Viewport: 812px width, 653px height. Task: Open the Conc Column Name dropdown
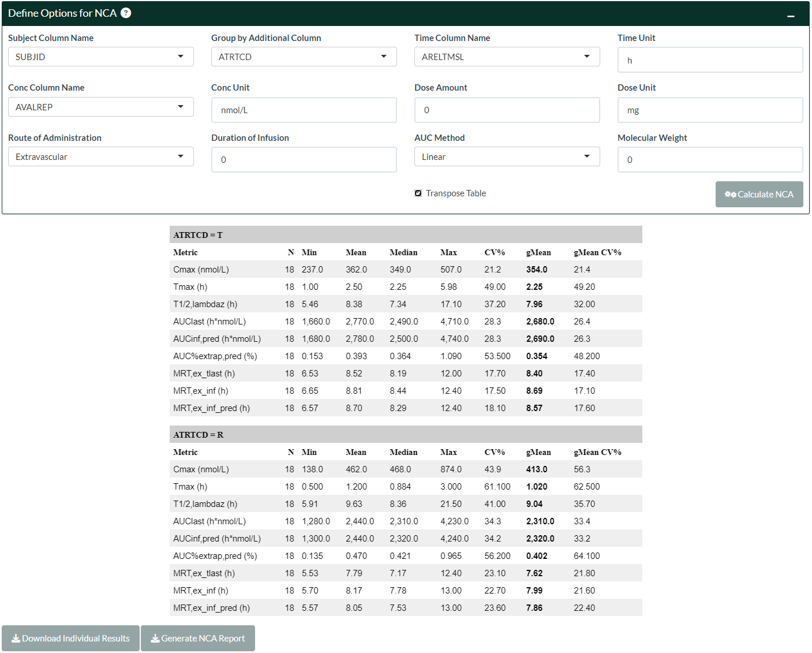101,107
